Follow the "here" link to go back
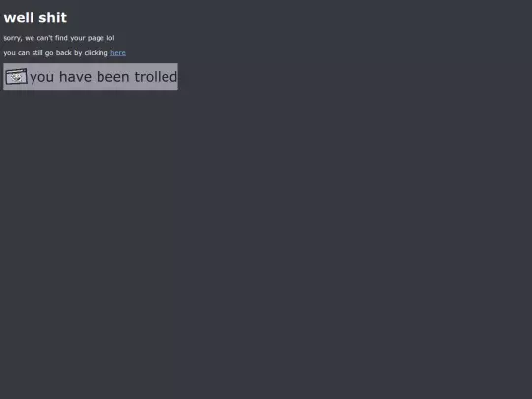 coord(118,53)
